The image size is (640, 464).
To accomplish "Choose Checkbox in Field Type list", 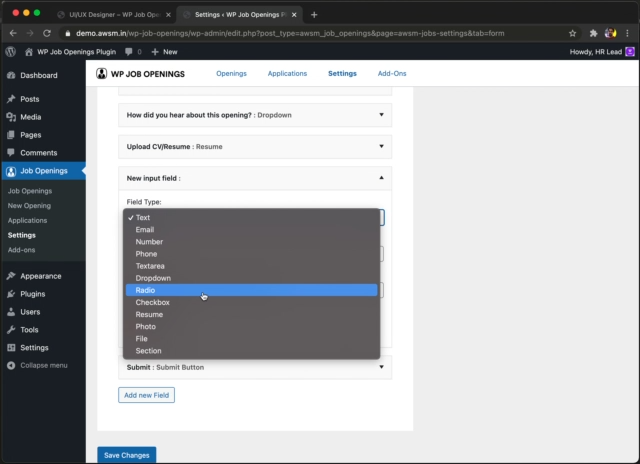I will point(251,302).
